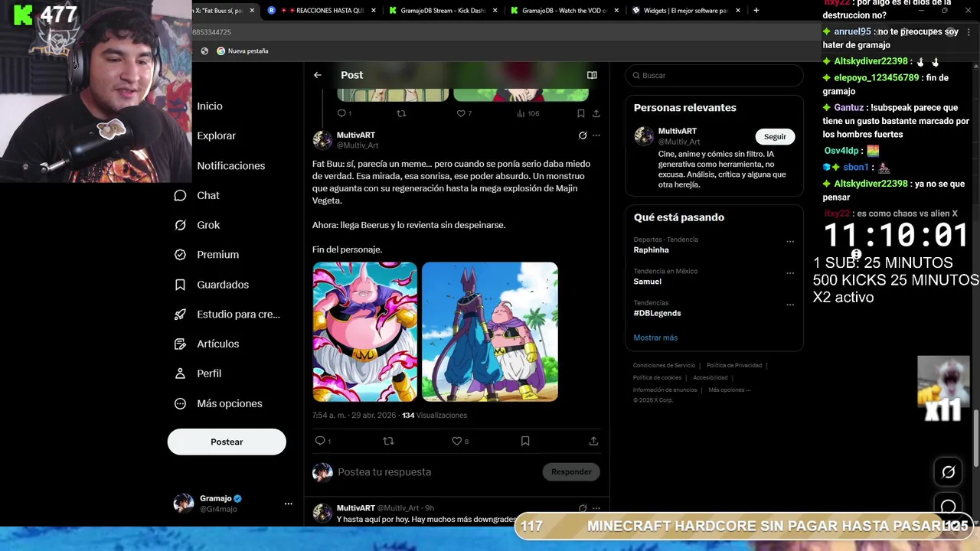Viewport: 980px width, 551px height.
Task: Open Condiciones de Servicio link
Action: click(665, 366)
